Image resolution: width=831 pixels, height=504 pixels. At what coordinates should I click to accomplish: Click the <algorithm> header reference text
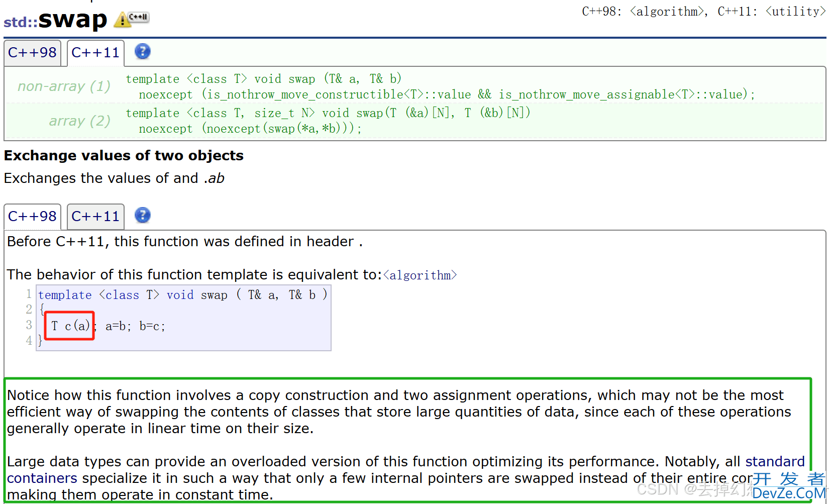pos(420,275)
